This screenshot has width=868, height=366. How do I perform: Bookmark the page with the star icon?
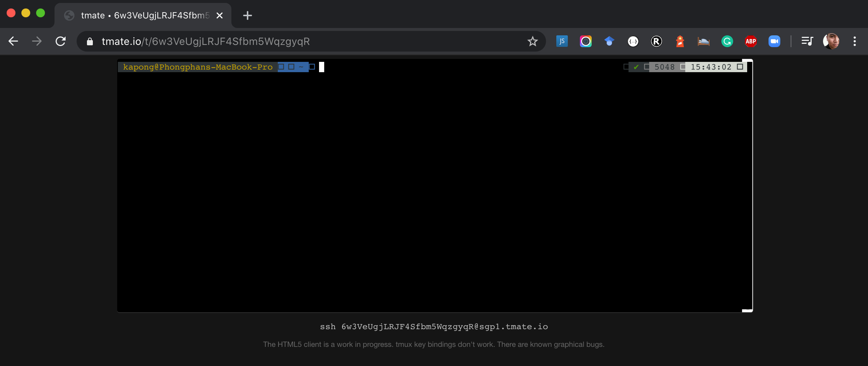[532, 41]
